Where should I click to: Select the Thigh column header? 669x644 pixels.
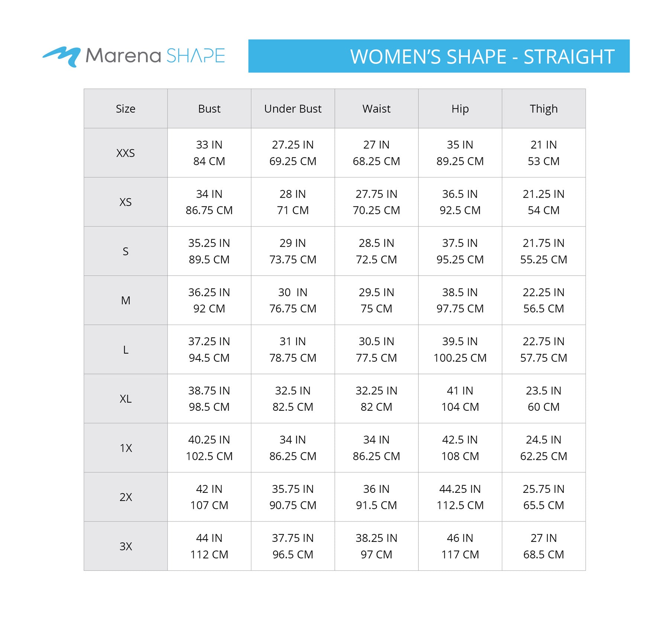click(544, 109)
